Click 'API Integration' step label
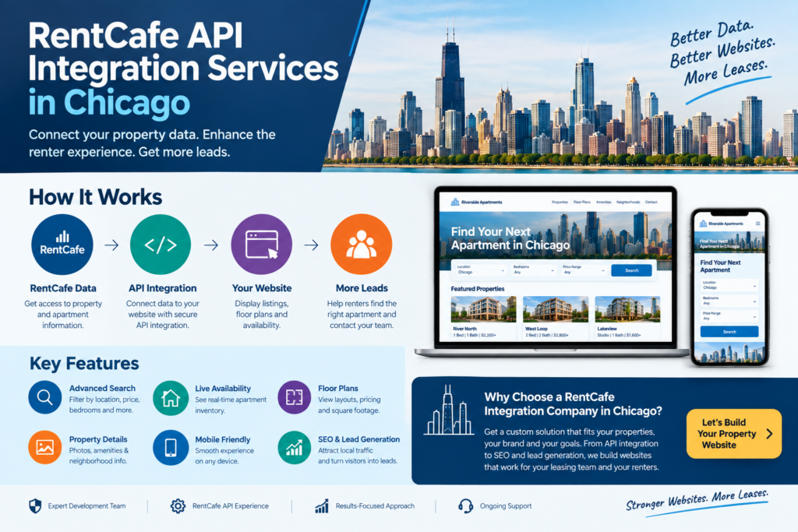 click(162, 288)
